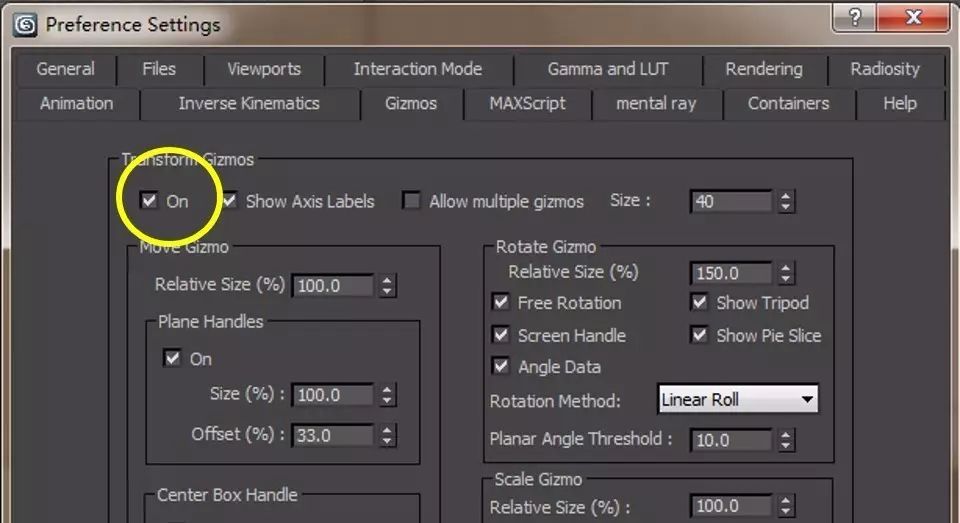Switch to the Animation tab
The width and height of the screenshot is (960, 523).
77,103
